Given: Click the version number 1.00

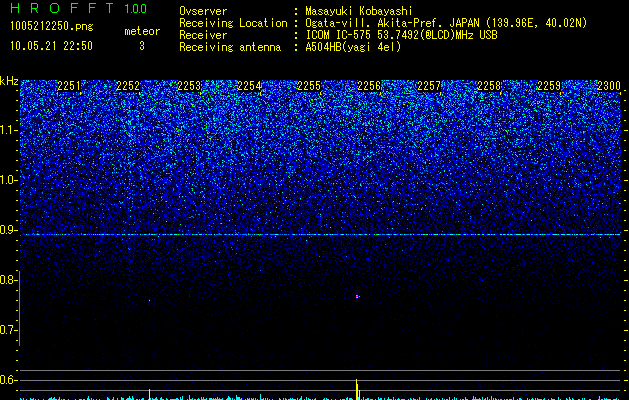Looking at the screenshot, I should tap(135, 9).
